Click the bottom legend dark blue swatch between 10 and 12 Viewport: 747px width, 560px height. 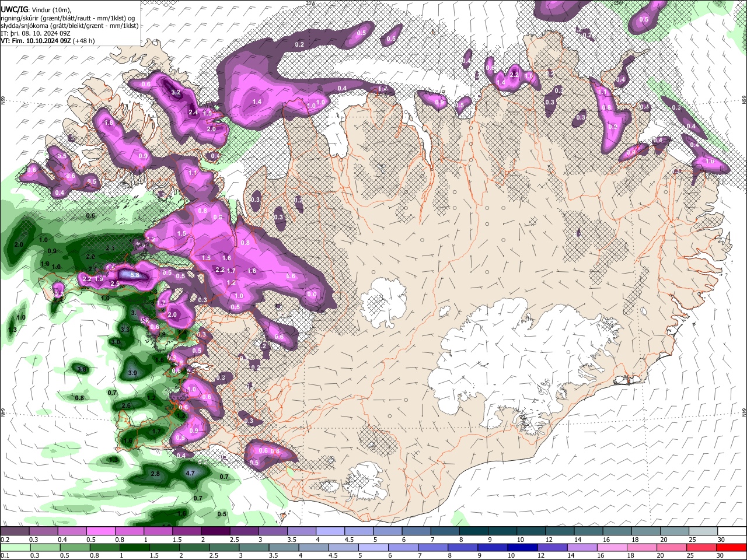coord(522,548)
